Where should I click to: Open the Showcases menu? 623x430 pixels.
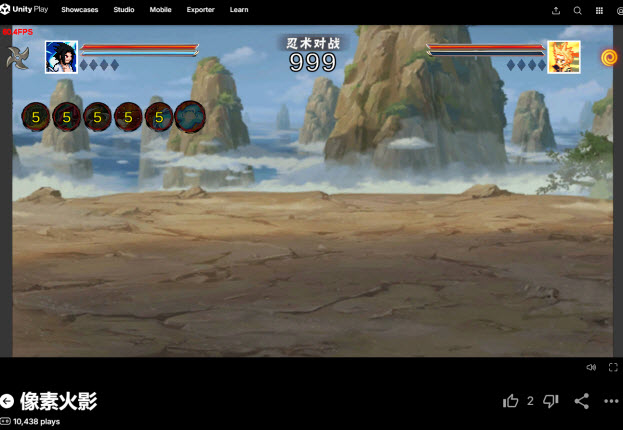tap(80, 10)
